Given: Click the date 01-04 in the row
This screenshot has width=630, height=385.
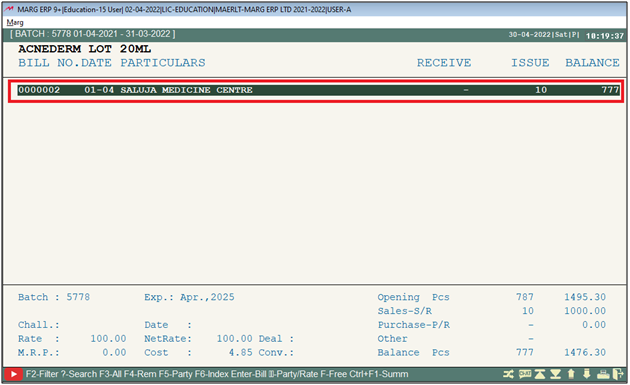Looking at the screenshot, I should pos(99,90).
